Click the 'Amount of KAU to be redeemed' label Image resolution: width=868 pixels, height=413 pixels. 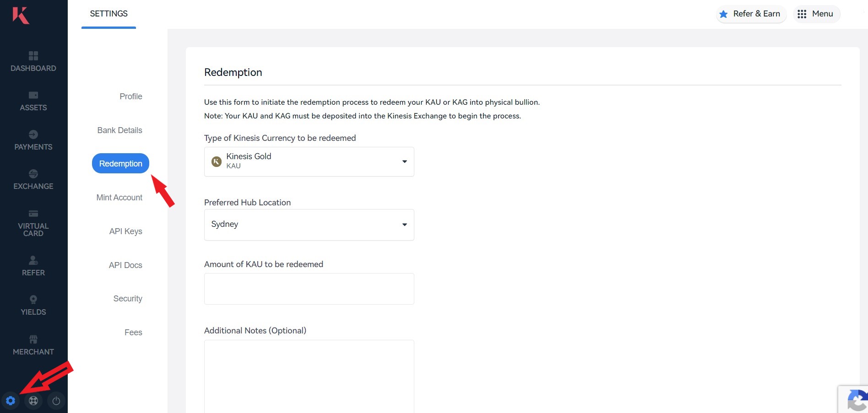tap(264, 264)
